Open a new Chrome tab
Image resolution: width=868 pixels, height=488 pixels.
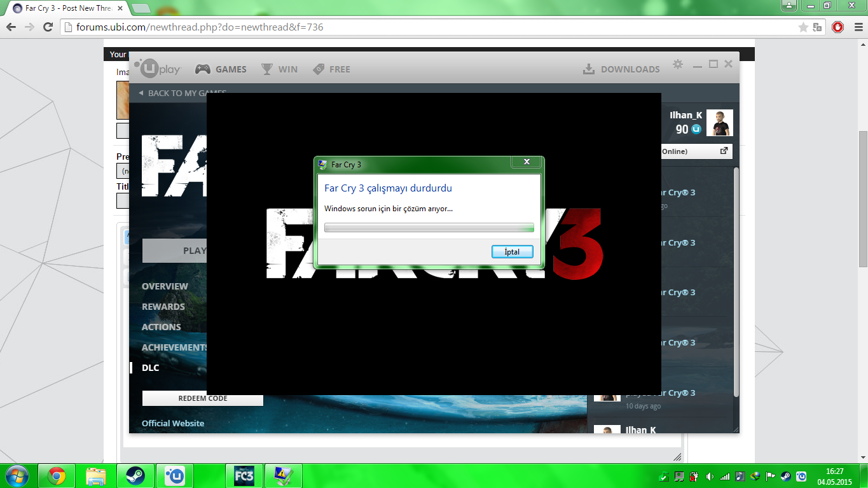coord(141,8)
